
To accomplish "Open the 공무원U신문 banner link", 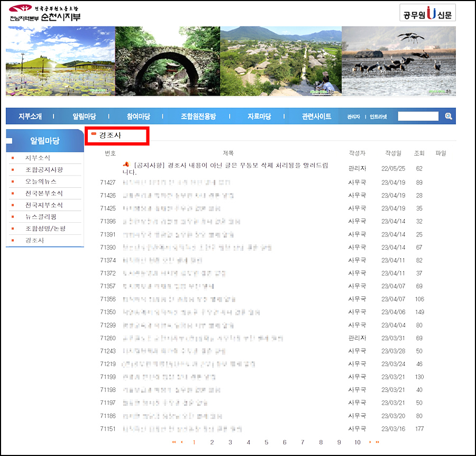I will pyautogui.click(x=427, y=13).
